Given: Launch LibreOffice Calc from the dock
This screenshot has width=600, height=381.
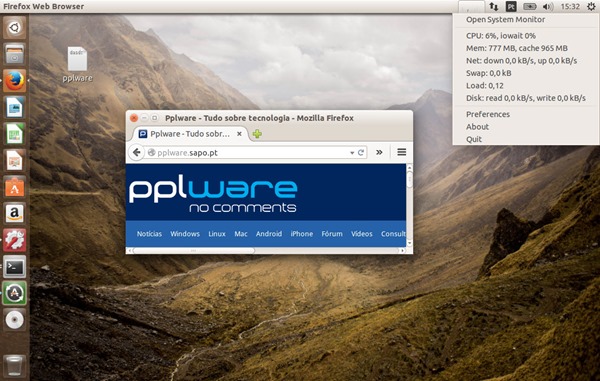Looking at the screenshot, I should [15, 134].
